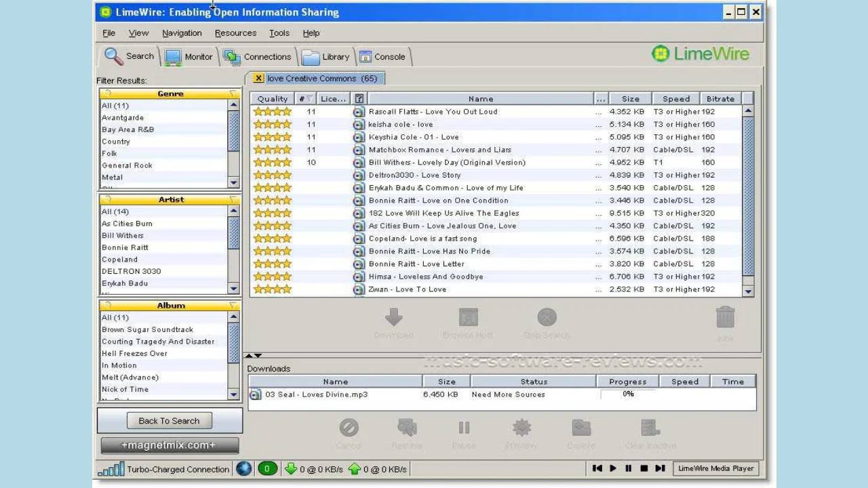Collapse the Album filter panel
868x488 pixels.
[233, 306]
